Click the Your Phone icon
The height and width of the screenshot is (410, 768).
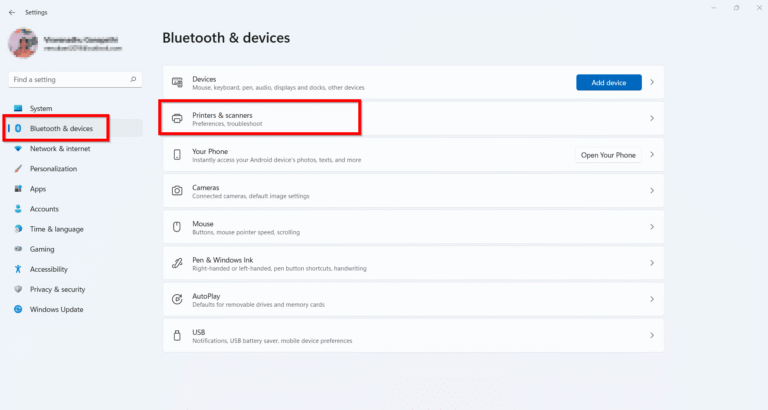tap(177, 155)
